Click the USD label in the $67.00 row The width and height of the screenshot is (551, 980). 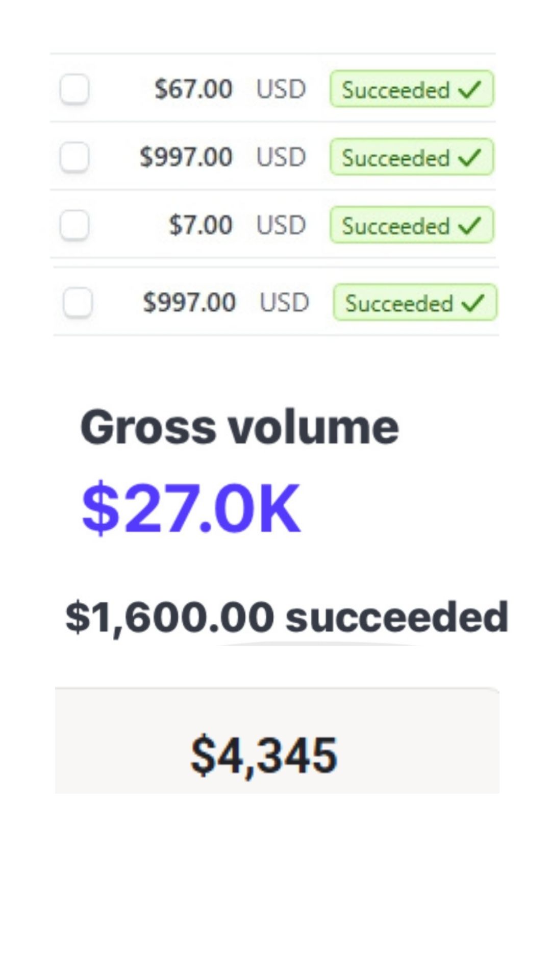coord(281,89)
